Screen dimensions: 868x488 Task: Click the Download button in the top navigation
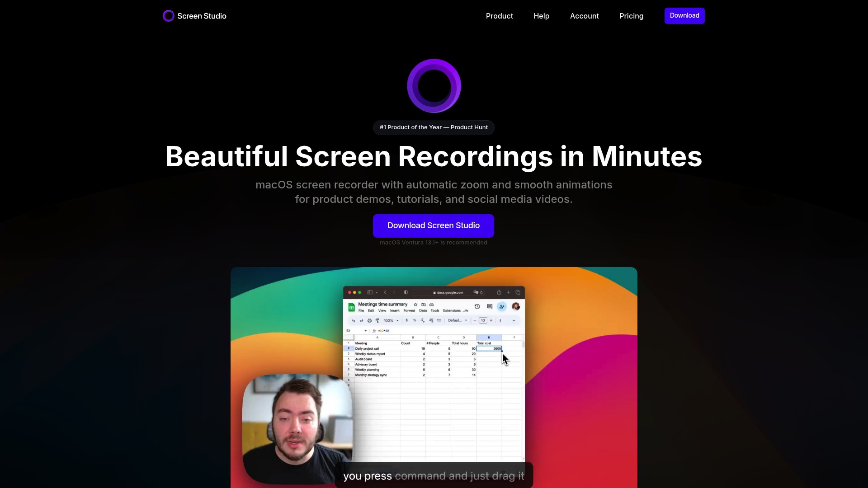(x=684, y=16)
